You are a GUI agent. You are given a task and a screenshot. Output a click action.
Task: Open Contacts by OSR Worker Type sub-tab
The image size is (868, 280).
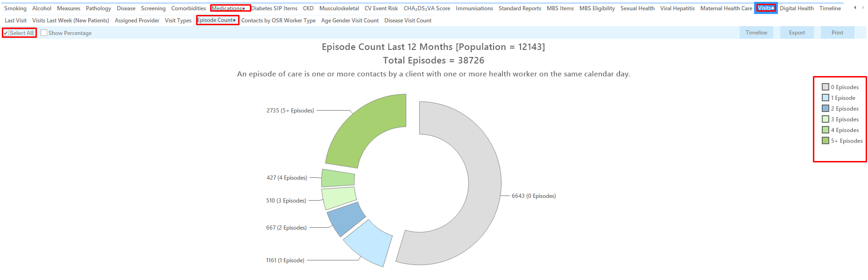[278, 21]
